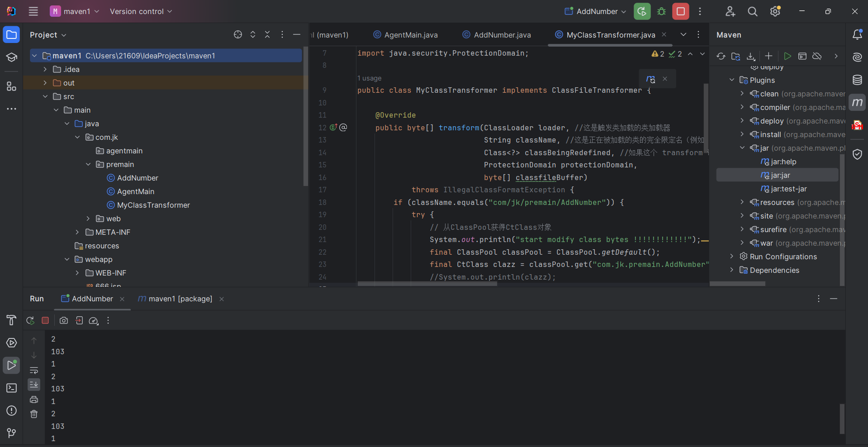Open the Database tool window
The width and height of the screenshot is (868, 447).
click(x=857, y=80)
